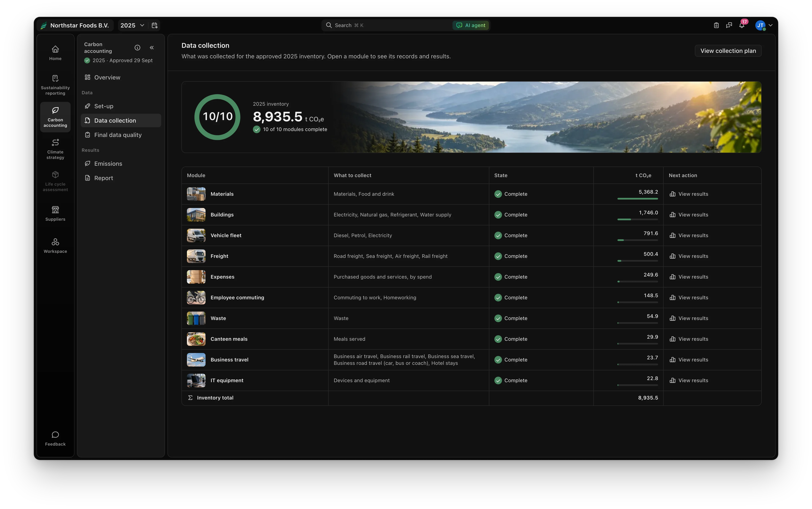
Task: Select the Data collection menu item
Action: point(121,120)
